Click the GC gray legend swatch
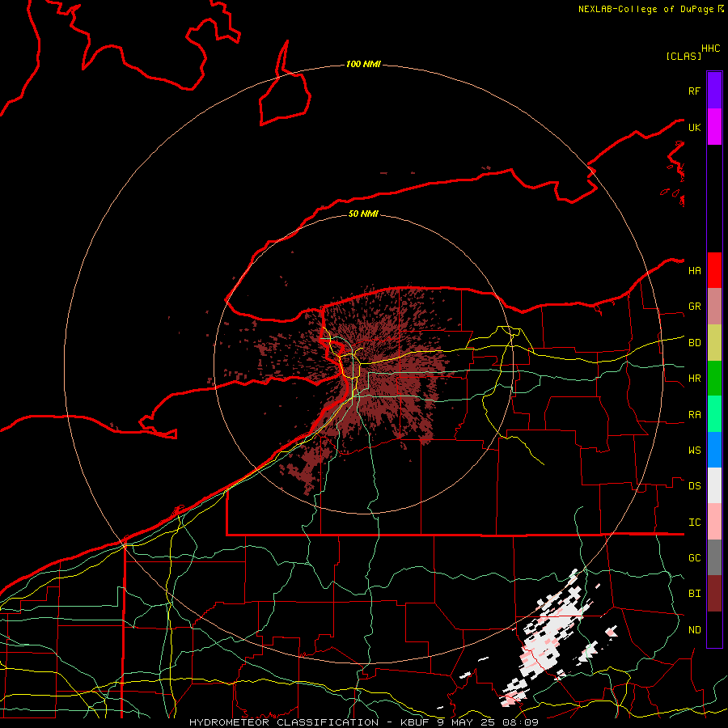 714,557
